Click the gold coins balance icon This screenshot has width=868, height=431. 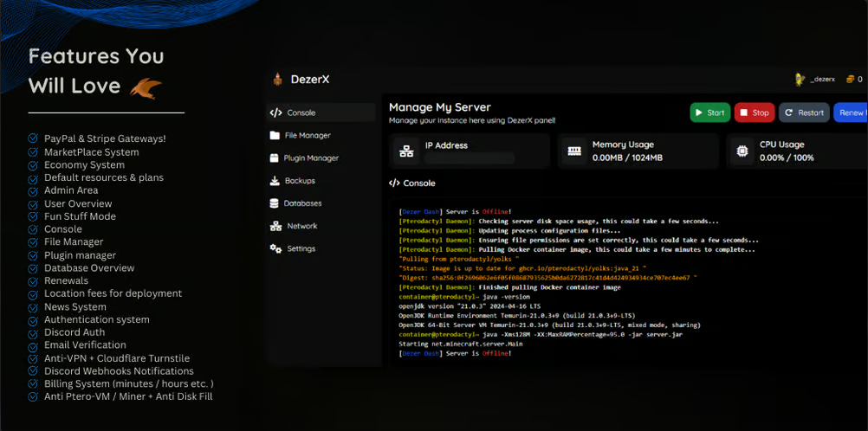click(x=851, y=80)
